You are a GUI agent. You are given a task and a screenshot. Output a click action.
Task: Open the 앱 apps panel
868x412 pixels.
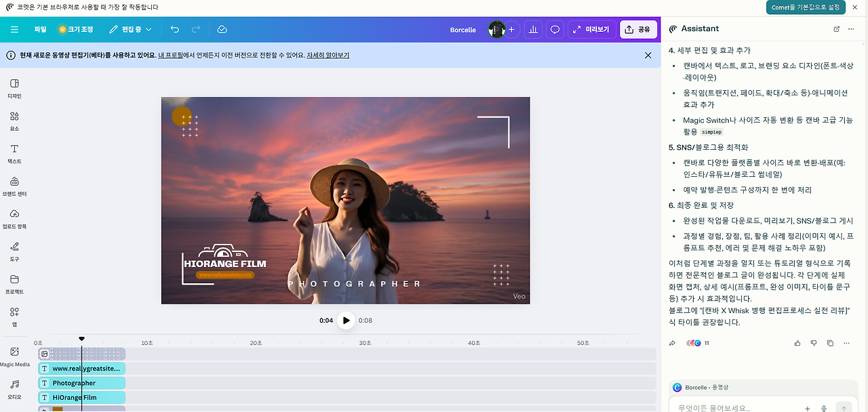click(14, 316)
